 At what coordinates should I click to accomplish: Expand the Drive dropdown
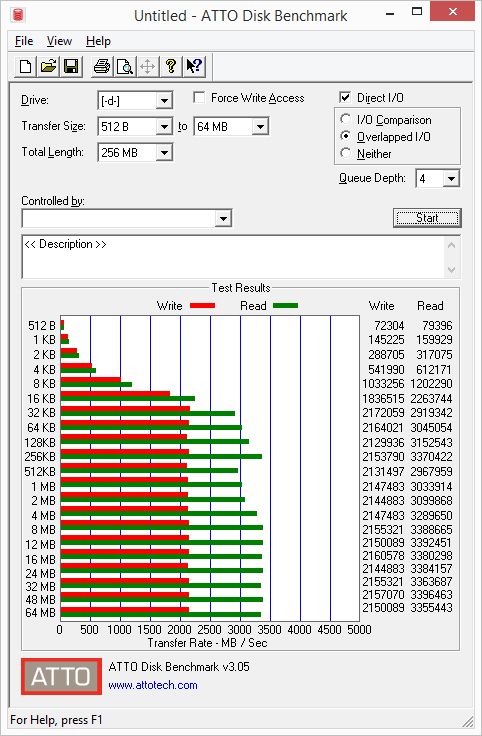click(164, 101)
